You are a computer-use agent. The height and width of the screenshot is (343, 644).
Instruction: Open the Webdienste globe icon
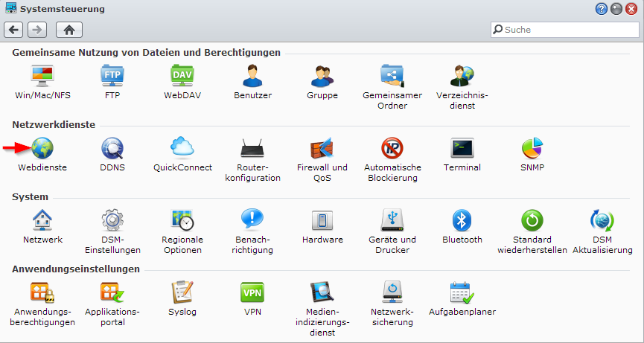tap(42, 148)
